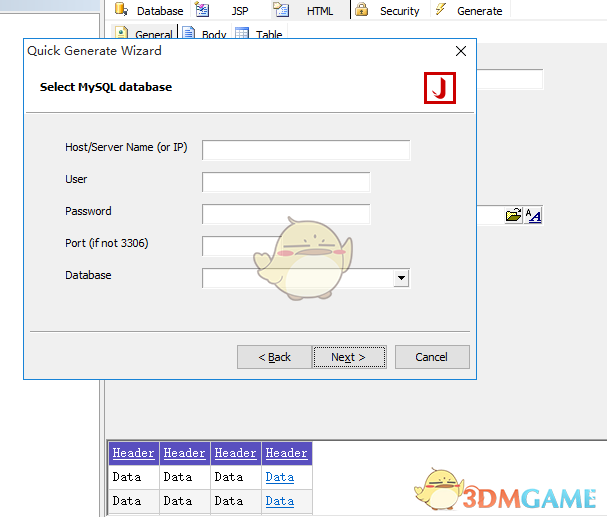
Task: Click the second Header column link
Action: (x=184, y=453)
